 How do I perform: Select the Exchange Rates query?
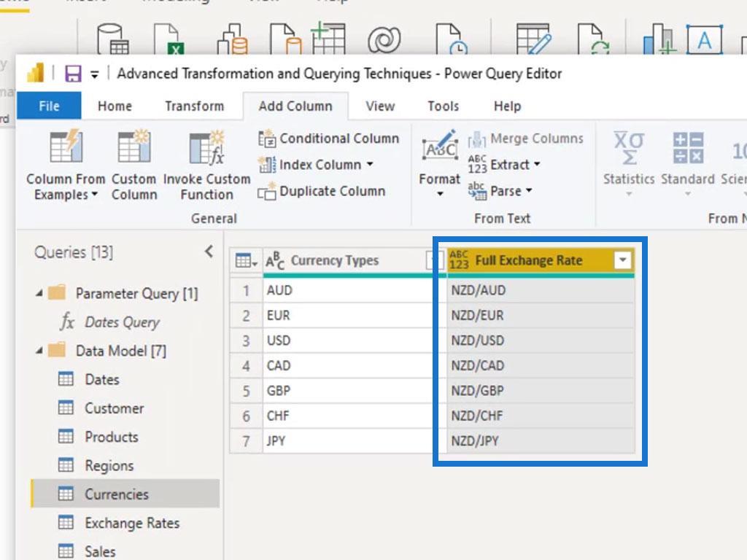point(131,523)
